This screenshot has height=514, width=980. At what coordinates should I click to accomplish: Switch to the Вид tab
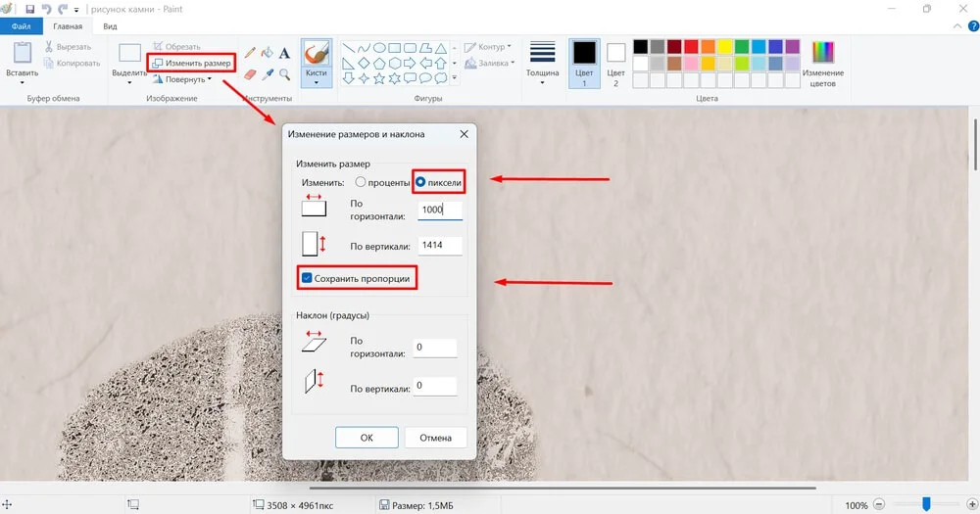coord(111,26)
